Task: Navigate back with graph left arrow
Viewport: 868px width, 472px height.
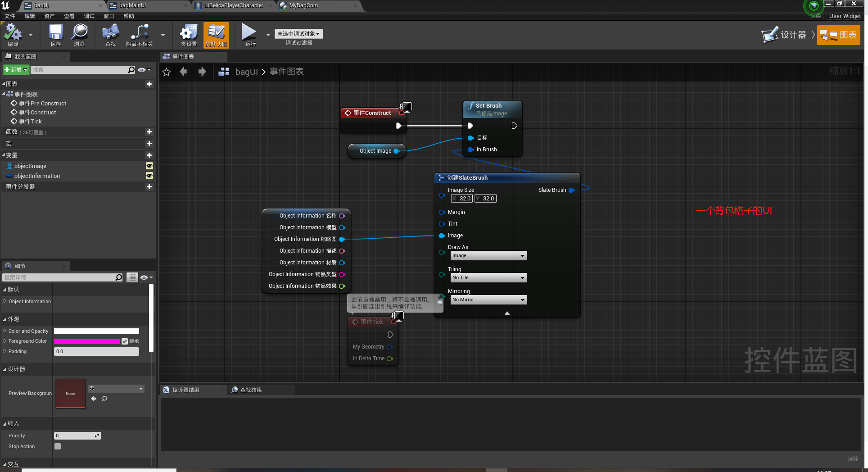Action: (183, 72)
